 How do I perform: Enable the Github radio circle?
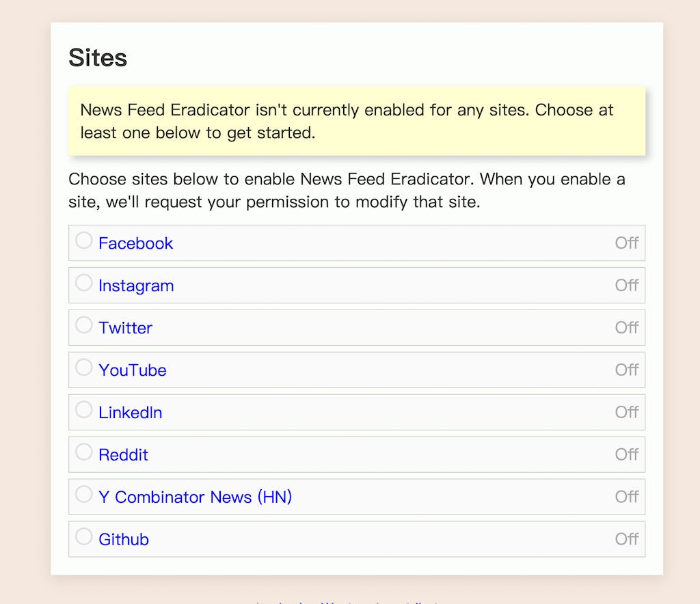tap(83, 537)
